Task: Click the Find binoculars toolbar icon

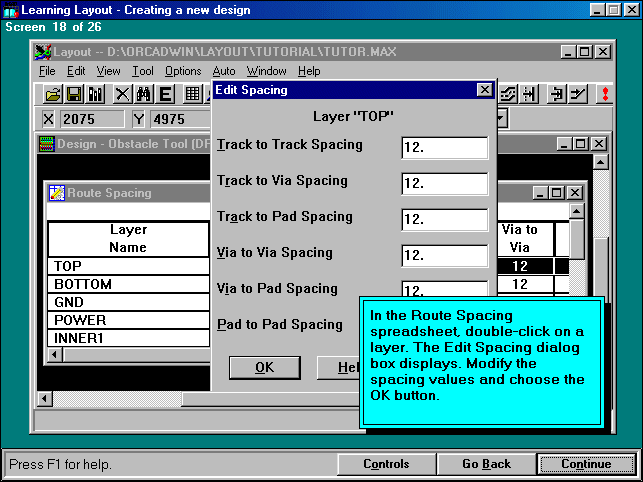Action: (x=143, y=94)
